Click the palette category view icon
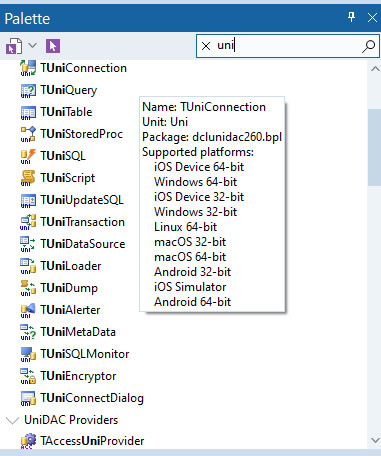The image size is (381, 456). pyautogui.click(x=14, y=46)
